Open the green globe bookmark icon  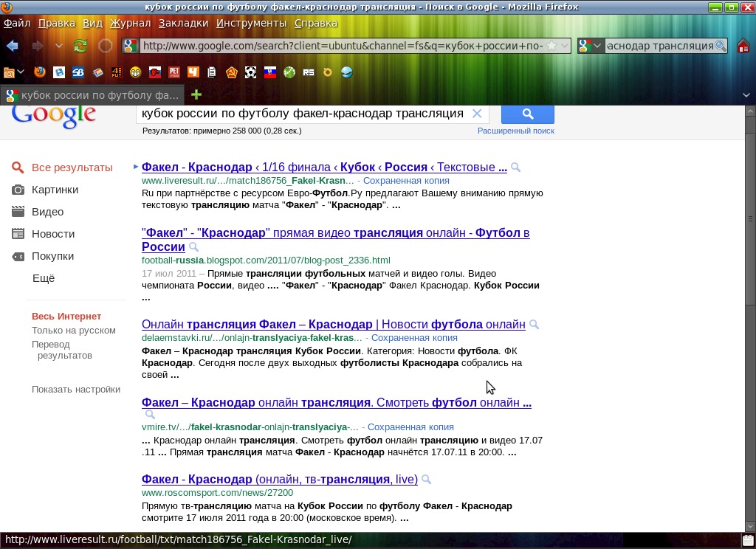tap(289, 72)
